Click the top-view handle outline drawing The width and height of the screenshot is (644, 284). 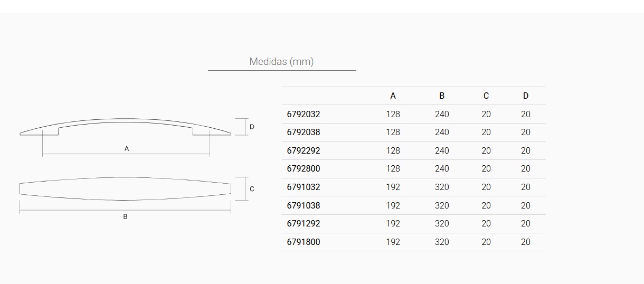(x=125, y=188)
